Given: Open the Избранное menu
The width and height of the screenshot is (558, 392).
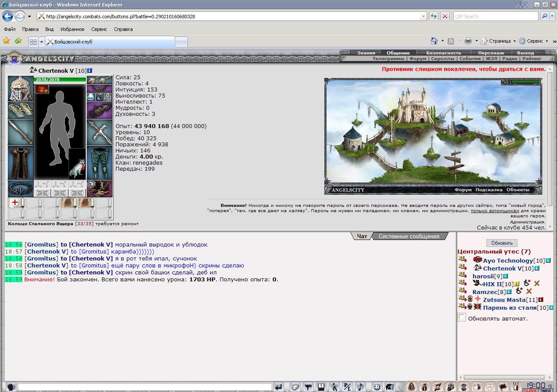Looking at the screenshot, I should point(72,29).
